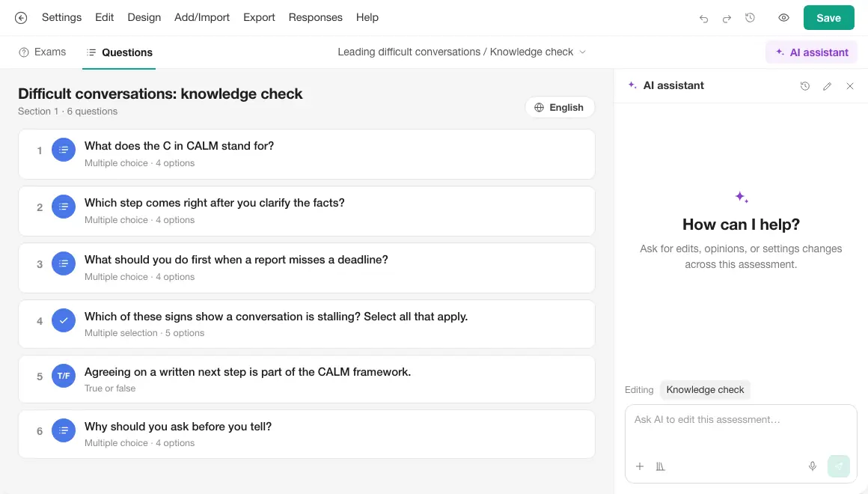Open the Design menu

[144, 18]
